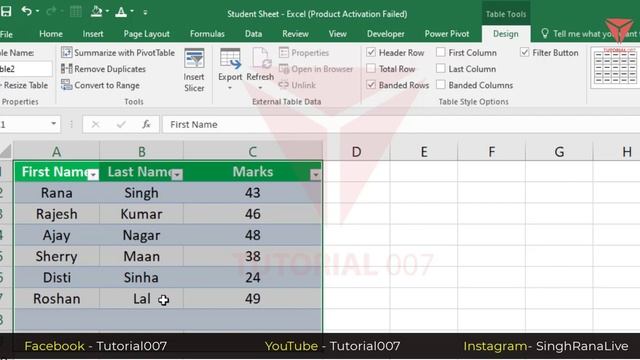
Task: Click the Insert Function fx icon
Action: [x=146, y=124]
